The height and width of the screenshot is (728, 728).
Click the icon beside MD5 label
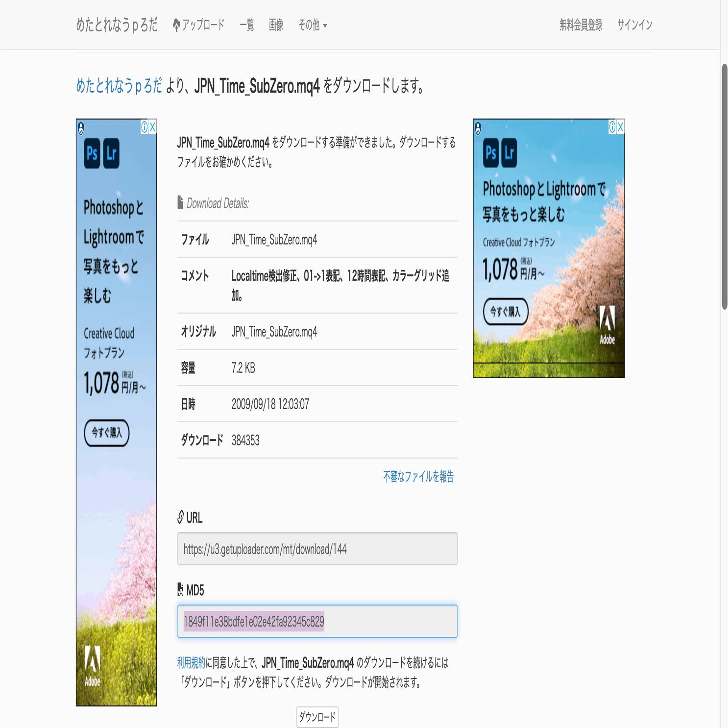coord(180,590)
